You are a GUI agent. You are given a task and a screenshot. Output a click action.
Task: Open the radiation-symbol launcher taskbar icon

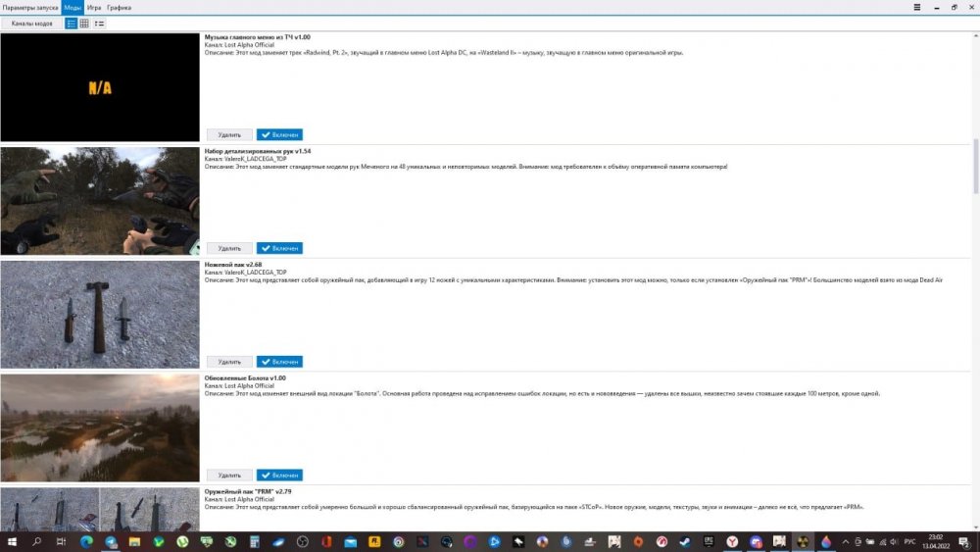804,541
